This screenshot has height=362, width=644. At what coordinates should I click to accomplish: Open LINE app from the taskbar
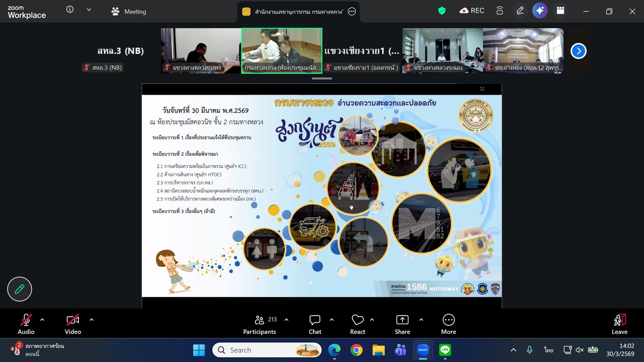pos(445,350)
